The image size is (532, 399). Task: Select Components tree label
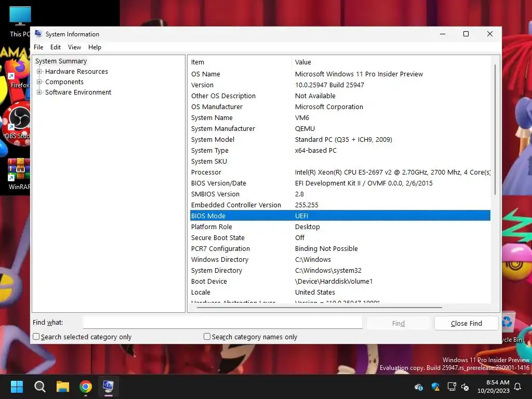(64, 82)
